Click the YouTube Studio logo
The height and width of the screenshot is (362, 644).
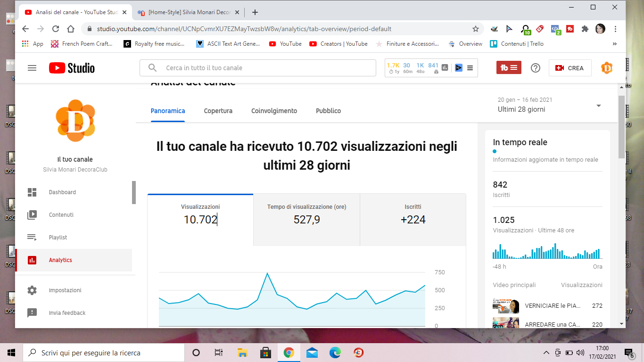click(x=72, y=68)
